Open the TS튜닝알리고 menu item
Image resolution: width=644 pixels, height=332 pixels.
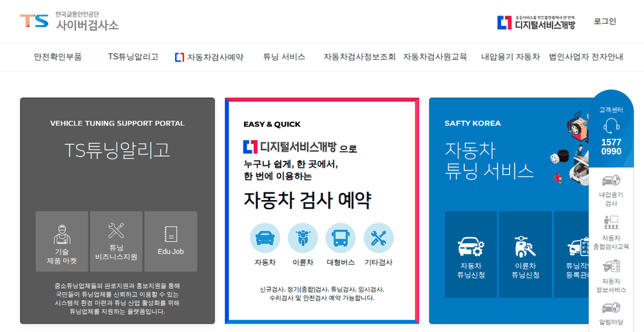point(133,57)
